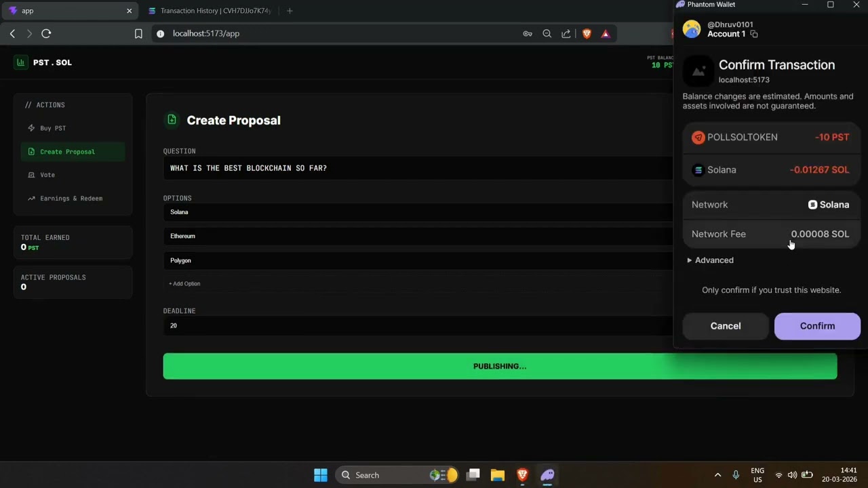Open Create Proposal sidebar item
Screen dimensions: 868x488
point(73,152)
